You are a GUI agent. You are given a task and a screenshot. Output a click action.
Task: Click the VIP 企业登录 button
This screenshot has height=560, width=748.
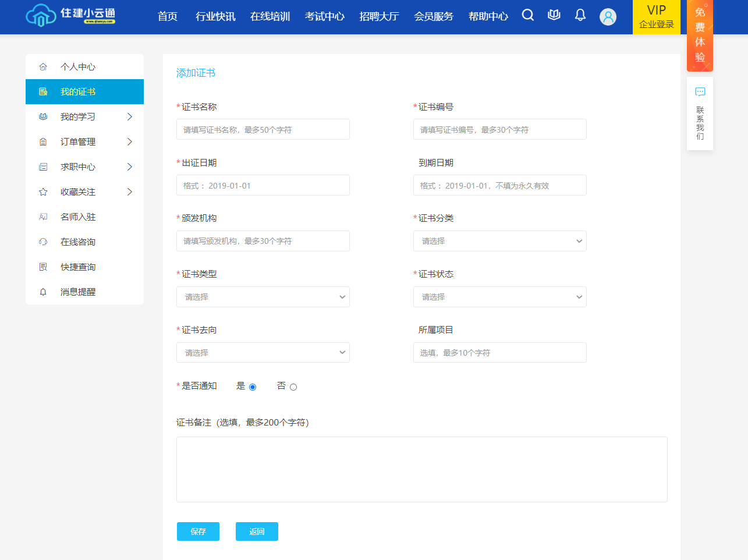point(656,17)
